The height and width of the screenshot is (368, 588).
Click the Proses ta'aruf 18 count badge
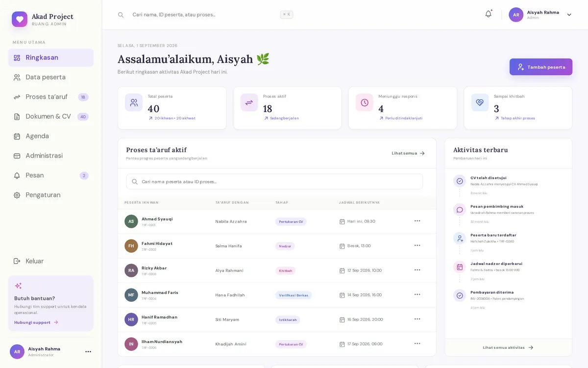point(83,97)
